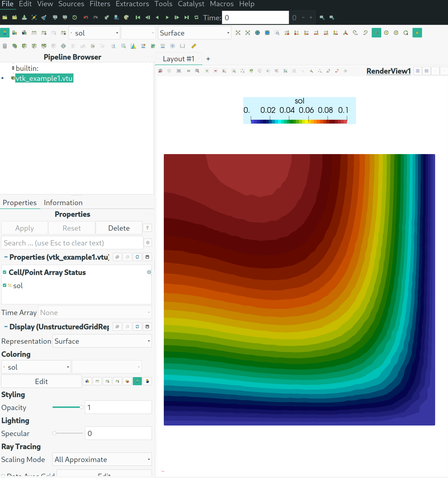Adjust the Opacity slider
The image size is (448, 478).
(x=68, y=407)
